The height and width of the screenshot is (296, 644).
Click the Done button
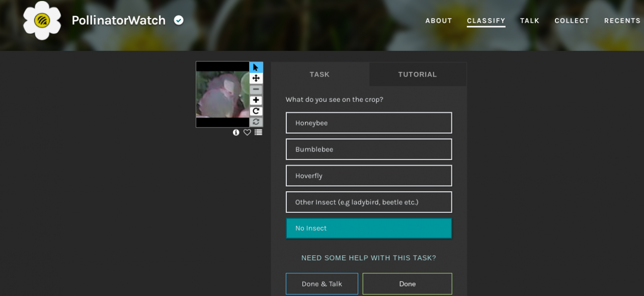click(408, 284)
